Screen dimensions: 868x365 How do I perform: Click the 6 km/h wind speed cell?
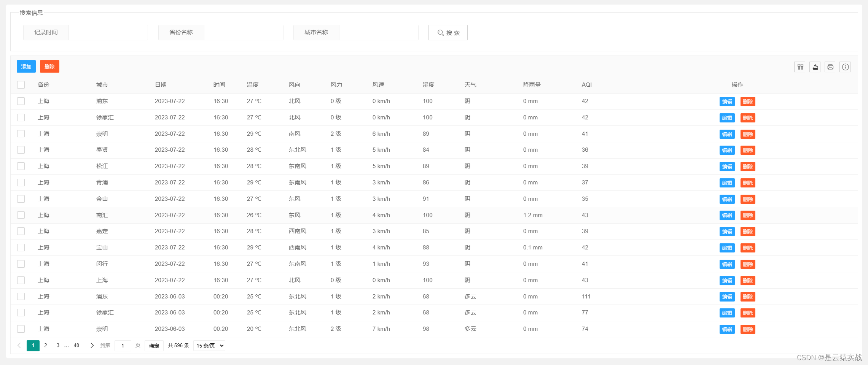click(381, 134)
